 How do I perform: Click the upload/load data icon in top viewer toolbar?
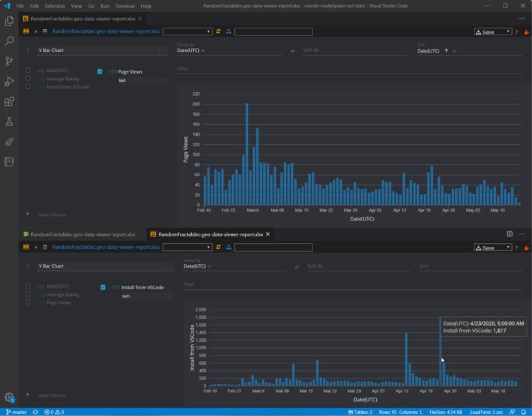click(229, 31)
